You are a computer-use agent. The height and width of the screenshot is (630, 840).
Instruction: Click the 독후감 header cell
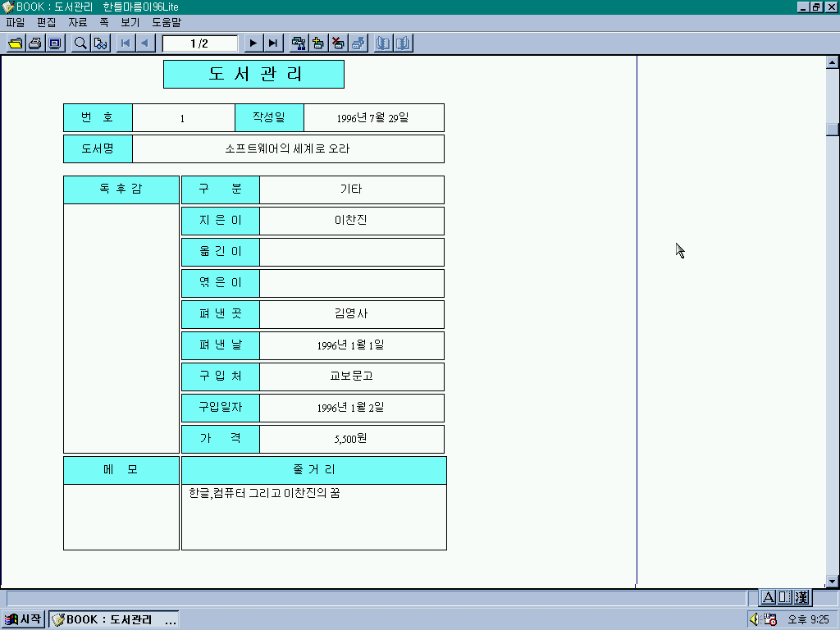coord(121,189)
